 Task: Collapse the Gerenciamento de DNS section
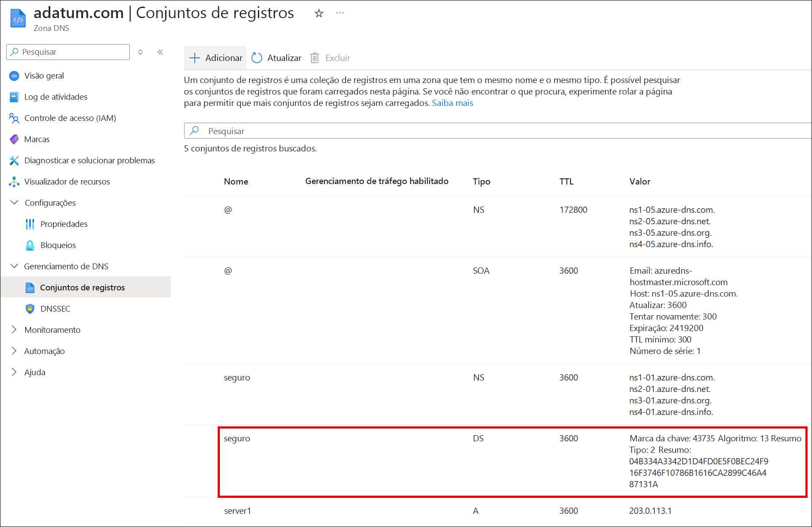14,266
